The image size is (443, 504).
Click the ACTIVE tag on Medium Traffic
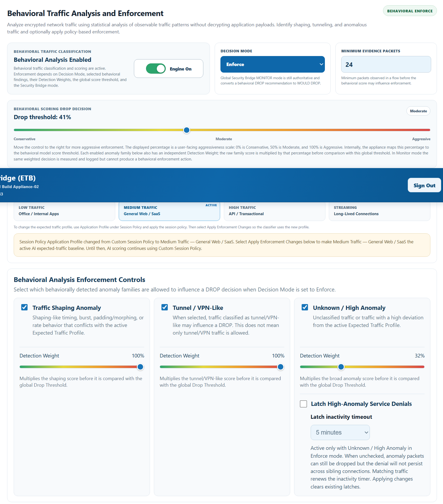(x=211, y=205)
